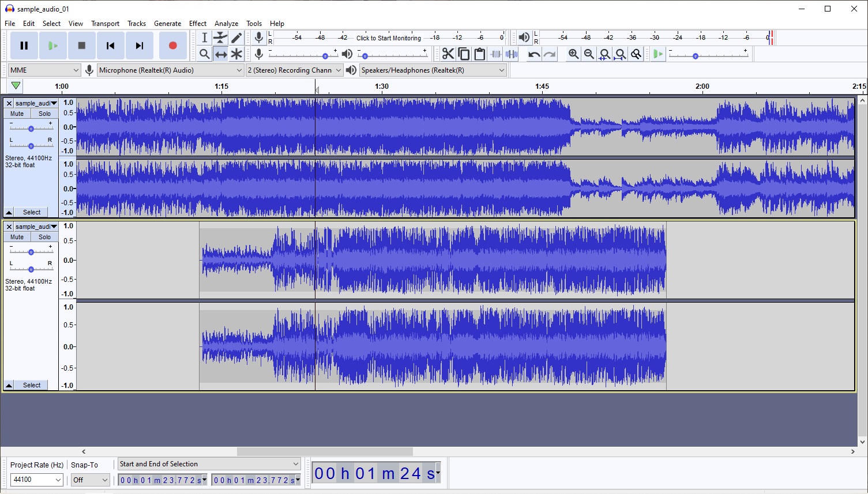Select the Multi-Tool asterisk icon
The image size is (868, 494).
(x=236, y=54)
